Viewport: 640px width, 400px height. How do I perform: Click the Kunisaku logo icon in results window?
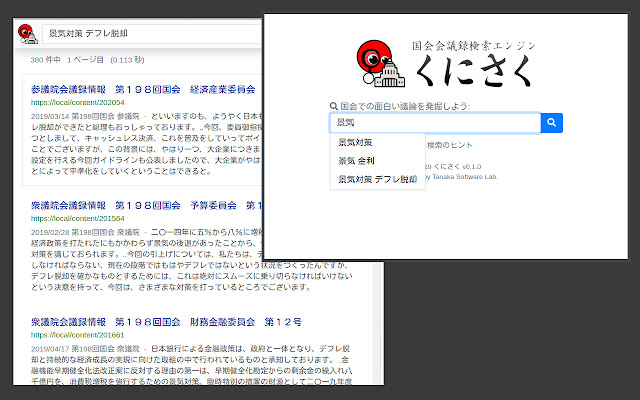tap(28, 34)
